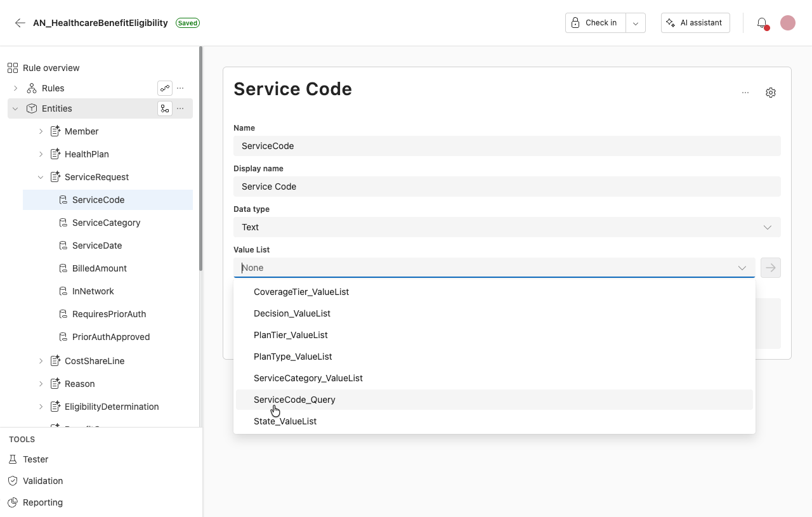Click the back arrow icon
812x517 pixels.
(20, 23)
